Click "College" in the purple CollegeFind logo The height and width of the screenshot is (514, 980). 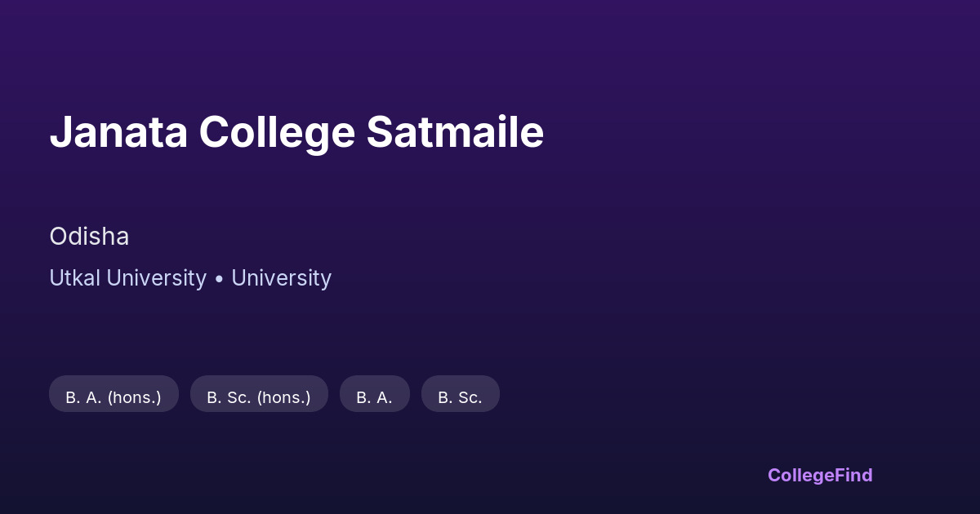[800, 475]
